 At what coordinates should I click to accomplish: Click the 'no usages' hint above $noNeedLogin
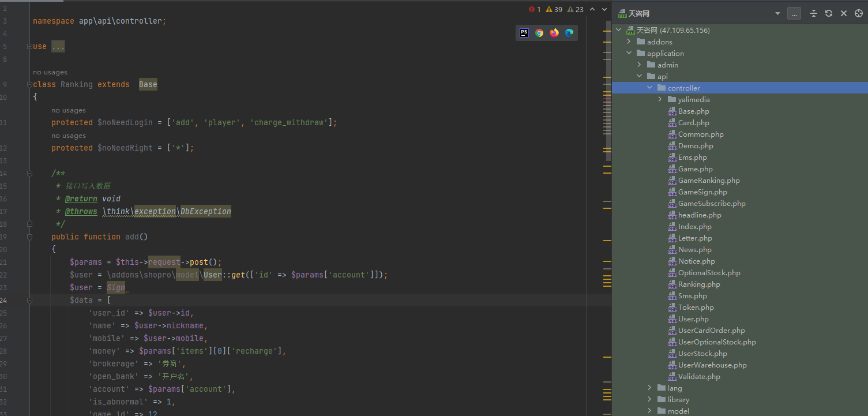coord(69,110)
